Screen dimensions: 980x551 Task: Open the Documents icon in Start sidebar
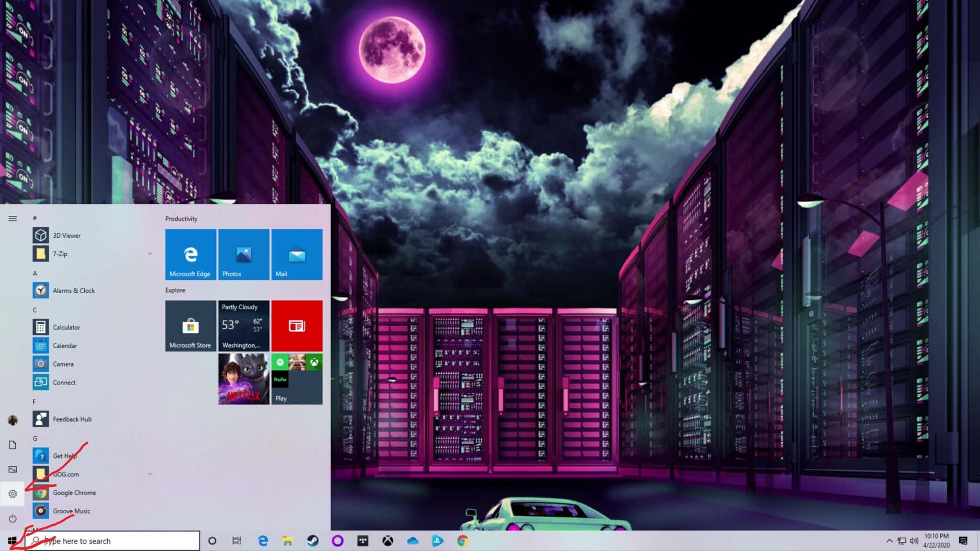[12, 445]
